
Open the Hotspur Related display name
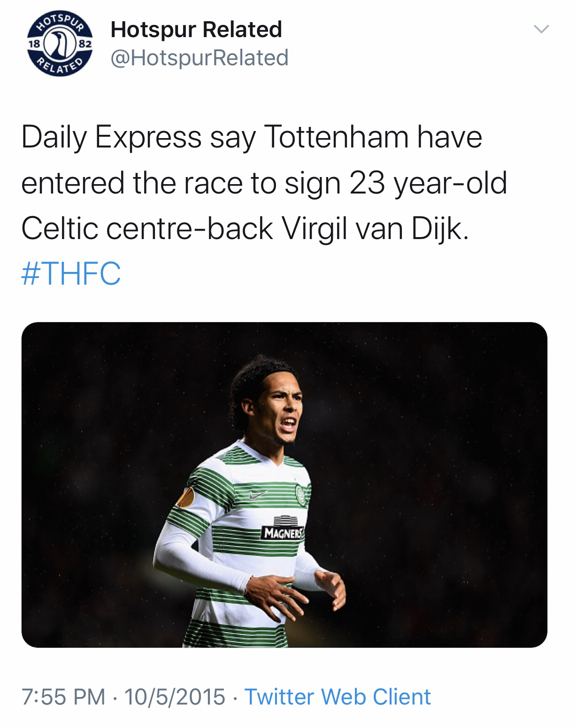tap(196, 29)
